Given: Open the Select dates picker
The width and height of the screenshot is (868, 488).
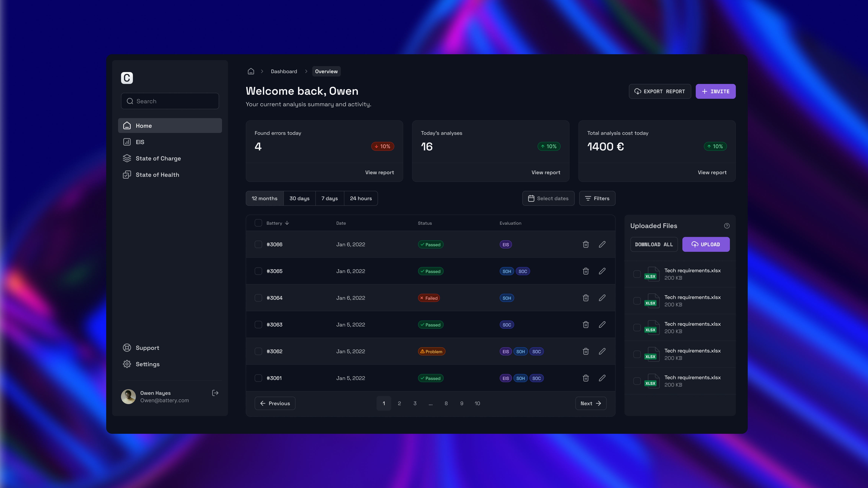Looking at the screenshot, I should (x=548, y=198).
